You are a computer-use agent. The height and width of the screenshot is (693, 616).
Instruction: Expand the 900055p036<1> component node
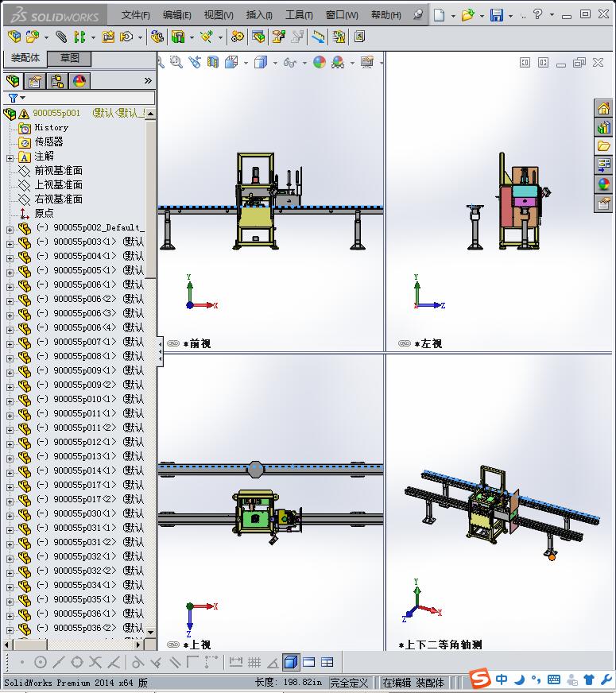(10, 616)
